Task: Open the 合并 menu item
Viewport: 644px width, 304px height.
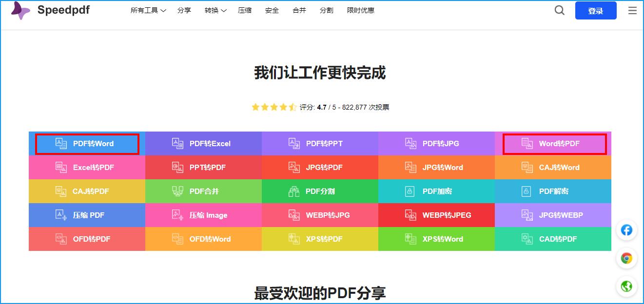Action: 299,10
